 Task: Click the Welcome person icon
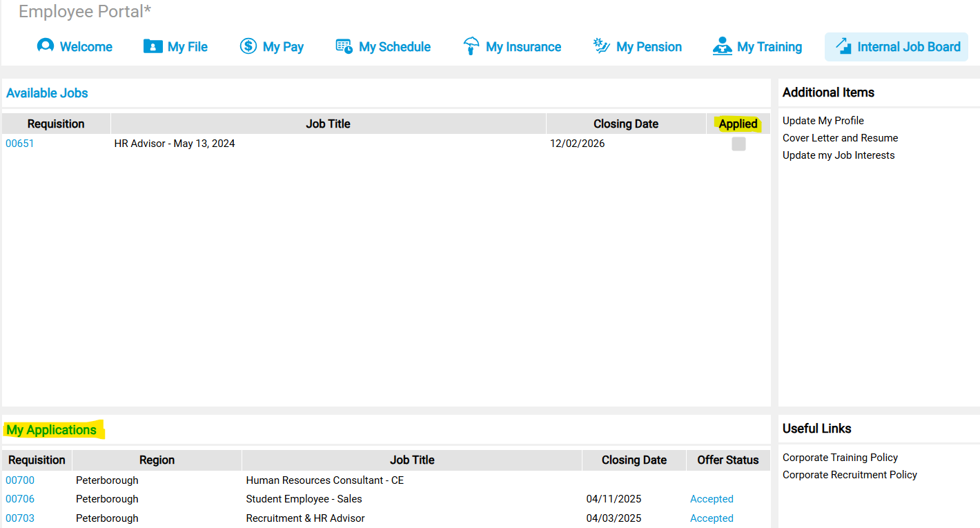(46, 46)
